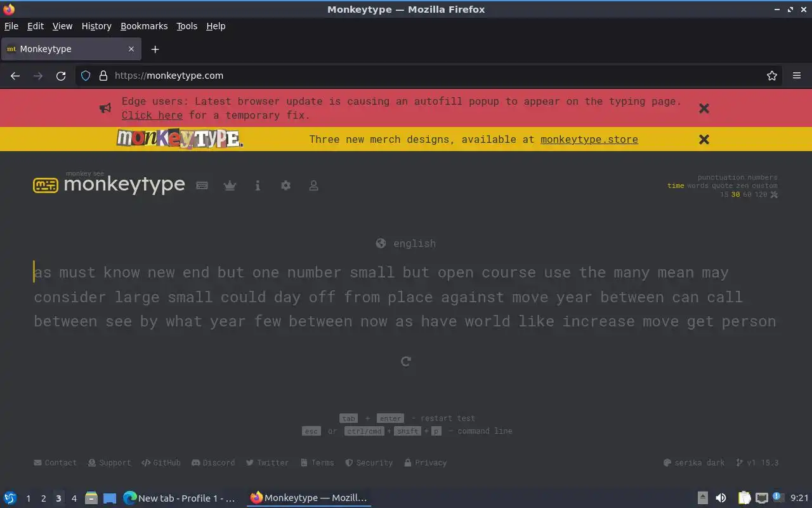Select quote test mode
Screen dimensions: 812x508
pyautogui.click(x=722, y=186)
